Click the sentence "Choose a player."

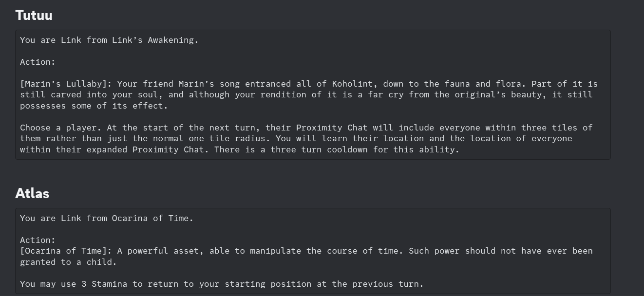(x=61, y=128)
